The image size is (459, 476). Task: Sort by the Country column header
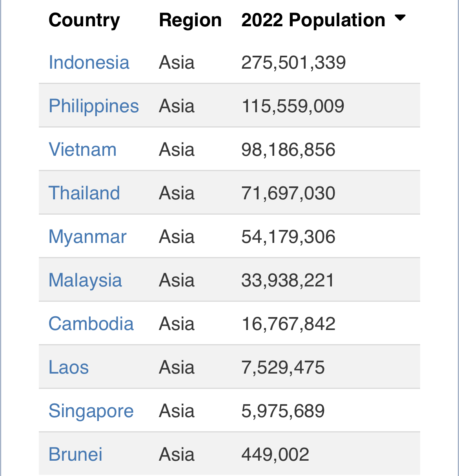point(84,20)
